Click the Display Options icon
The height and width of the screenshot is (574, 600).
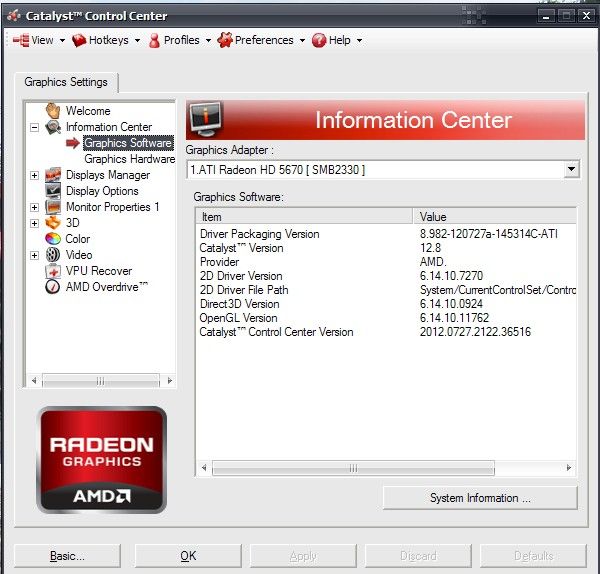point(53,191)
